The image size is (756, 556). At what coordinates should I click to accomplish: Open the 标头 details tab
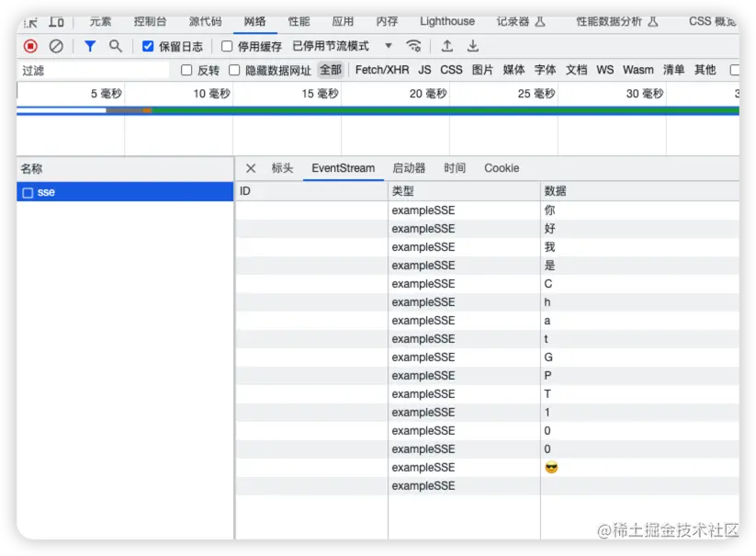point(283,168)
